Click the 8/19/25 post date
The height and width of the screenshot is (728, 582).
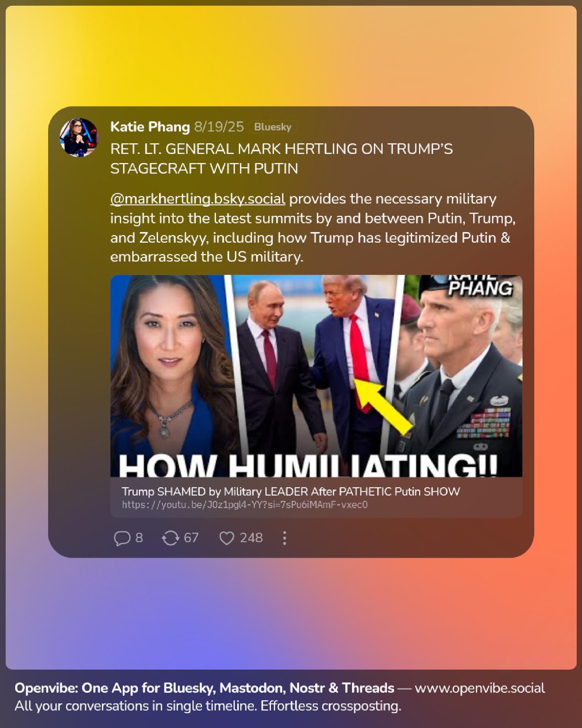pyautogui.click(x=219, y=127)
